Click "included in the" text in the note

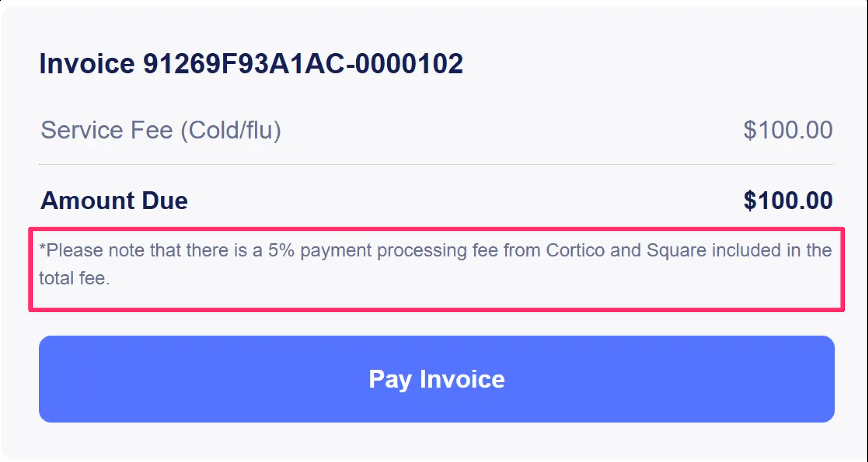pos(772,251)
